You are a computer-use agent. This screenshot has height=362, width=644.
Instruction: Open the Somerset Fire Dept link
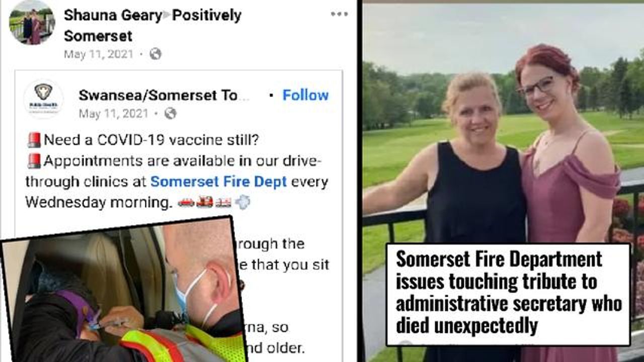(218, 182)
